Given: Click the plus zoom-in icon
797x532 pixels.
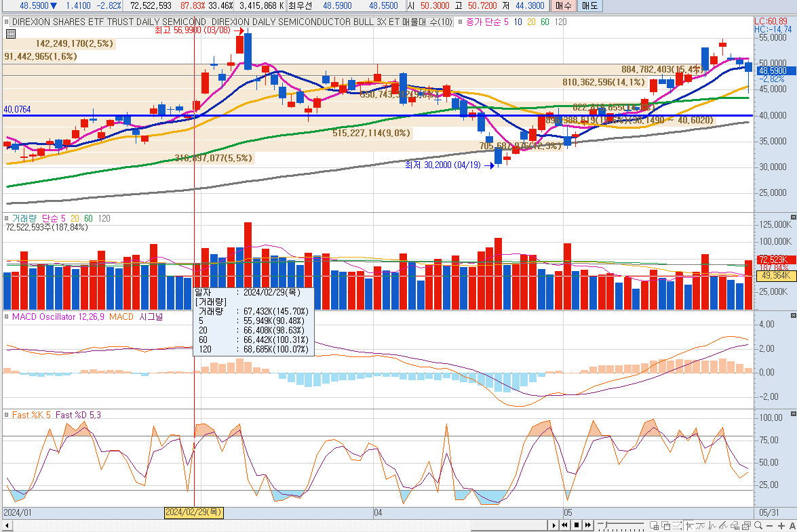Looking at the screenshot, I should [781, 526].
